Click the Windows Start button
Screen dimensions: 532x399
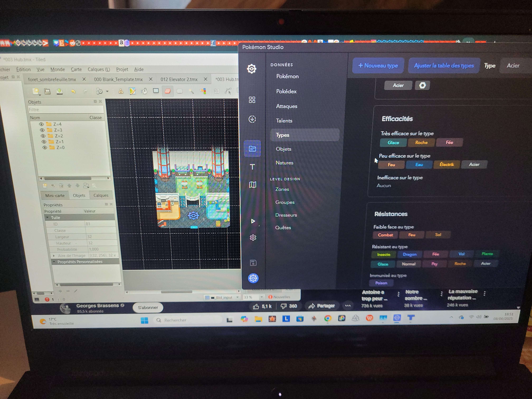144,320
